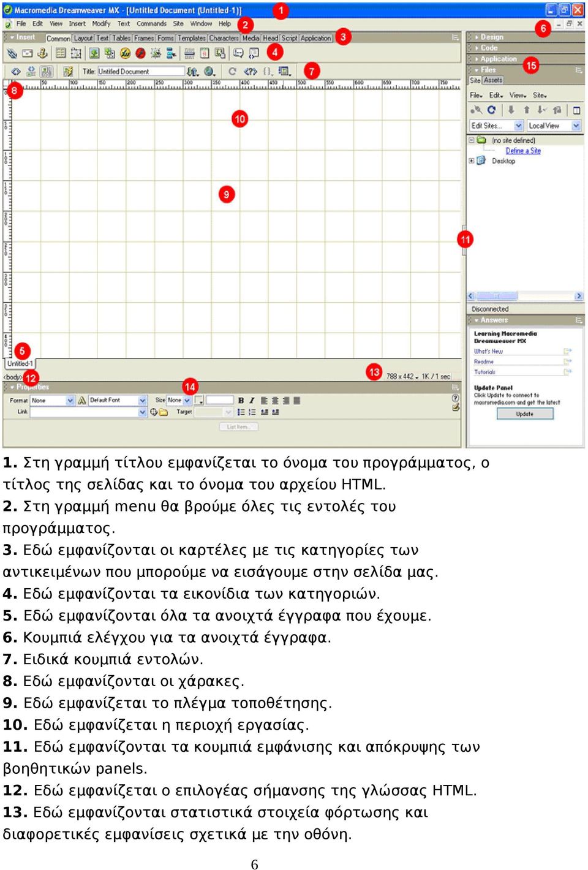Select the Layout insert tab
This screenshot has width=588, height=870.
83,38
